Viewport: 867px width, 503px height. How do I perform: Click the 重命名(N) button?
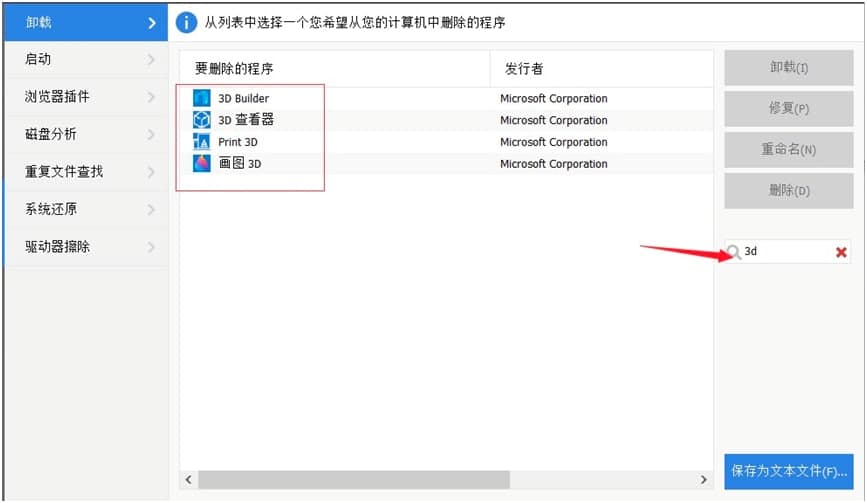point(788,149)
